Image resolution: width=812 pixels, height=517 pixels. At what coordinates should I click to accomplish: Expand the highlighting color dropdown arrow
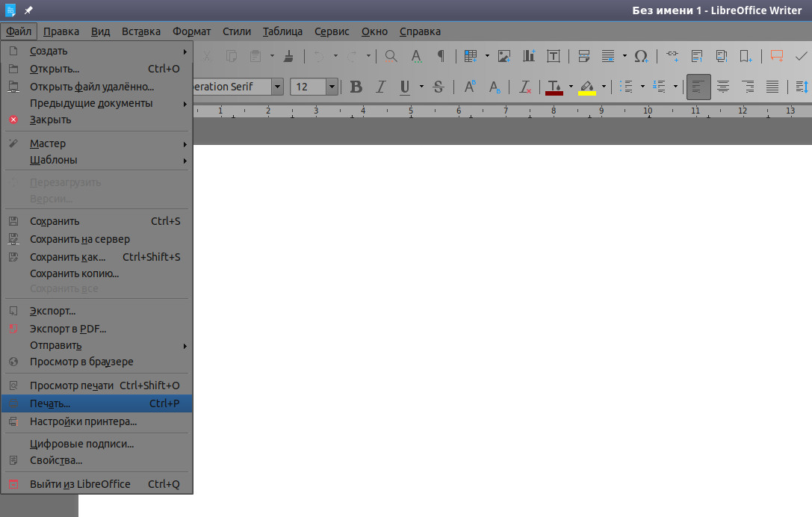604,87
